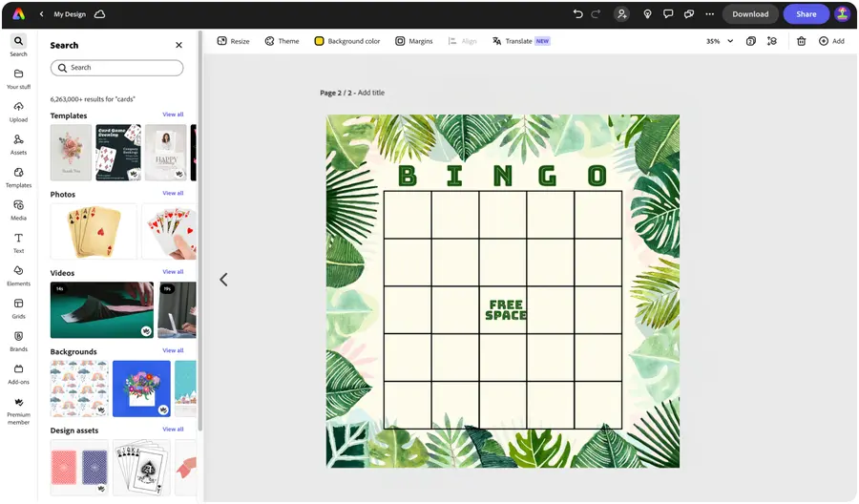Open the Add-ons panel

pyautogui.click(x=19, y=375)
